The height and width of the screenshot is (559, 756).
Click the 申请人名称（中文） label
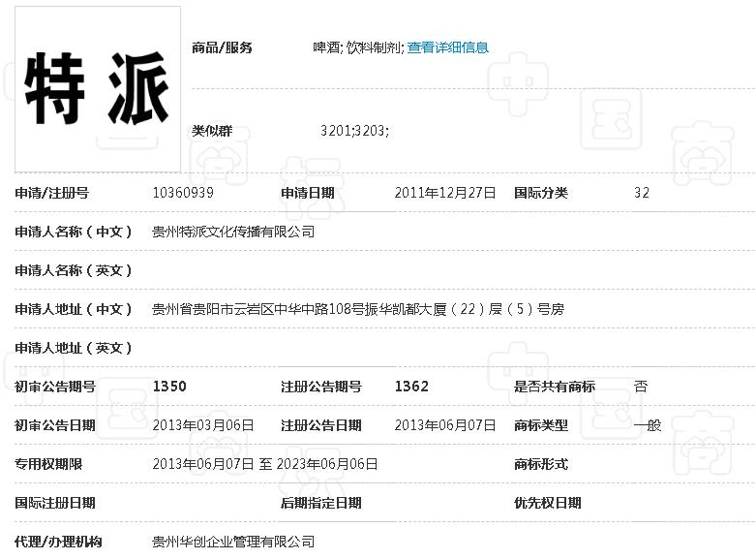click(x=74, y=232)
